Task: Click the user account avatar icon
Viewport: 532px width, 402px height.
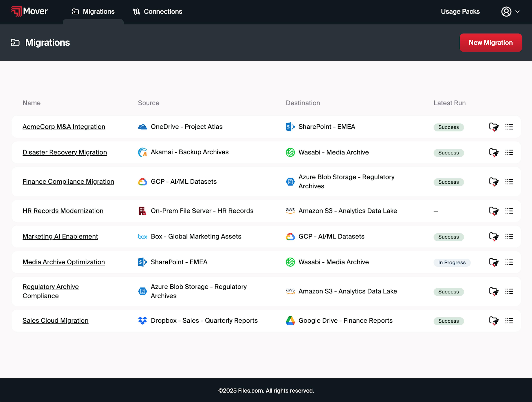Action: tap(506, 12)
